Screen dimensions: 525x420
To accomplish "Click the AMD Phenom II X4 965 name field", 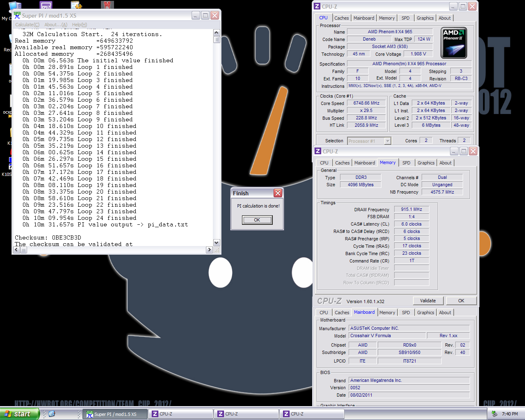I will (x=390, y=32).
